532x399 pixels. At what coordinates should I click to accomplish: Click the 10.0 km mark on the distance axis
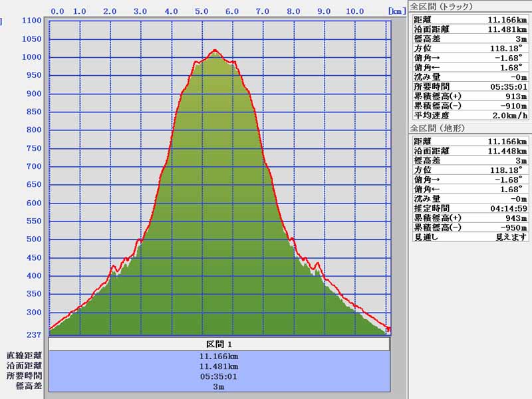[354, 11]
